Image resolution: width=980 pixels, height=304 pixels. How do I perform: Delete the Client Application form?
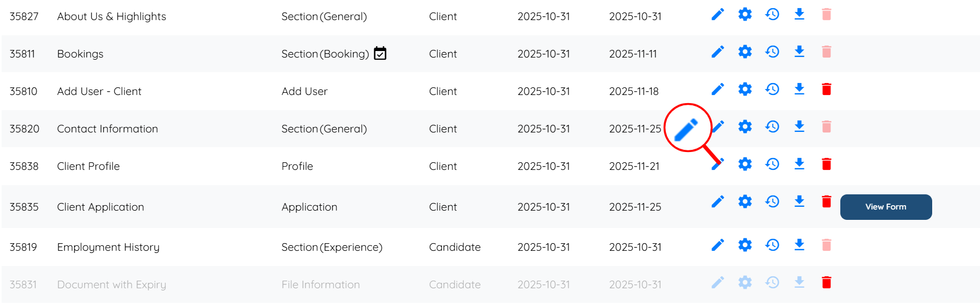(826, 202)
